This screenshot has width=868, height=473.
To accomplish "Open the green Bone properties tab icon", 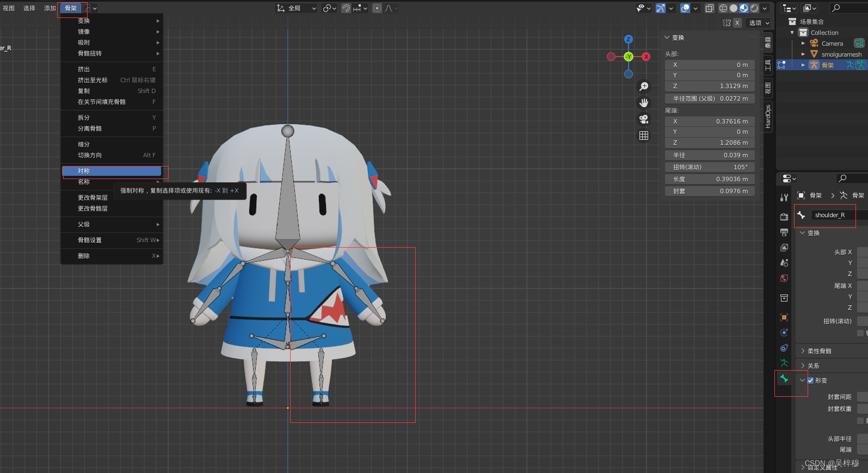I will pos(784,378).
